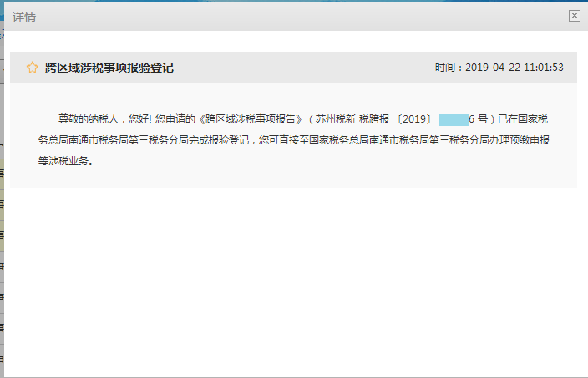Viewport: 588px width, 378px height.
Task: Click the timestamp 2019-04-22 11:01:53
Action: [x=514, y=68]
